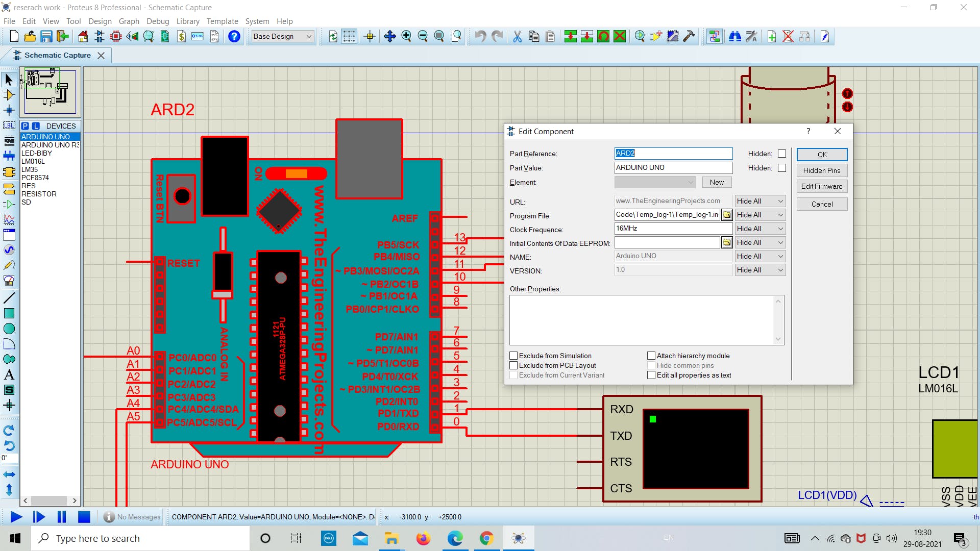Click the Rotate Clockwise icon

click(x=9, y=430)
